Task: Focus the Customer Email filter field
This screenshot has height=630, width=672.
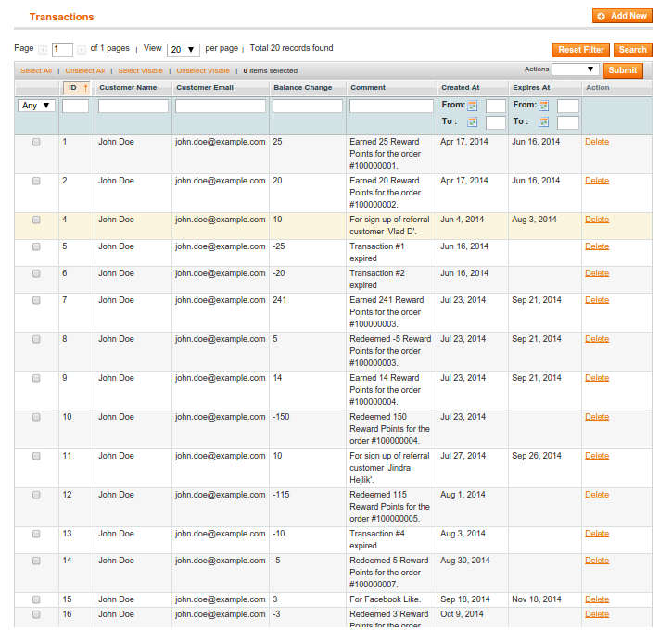Action: (x=221, y=106)
